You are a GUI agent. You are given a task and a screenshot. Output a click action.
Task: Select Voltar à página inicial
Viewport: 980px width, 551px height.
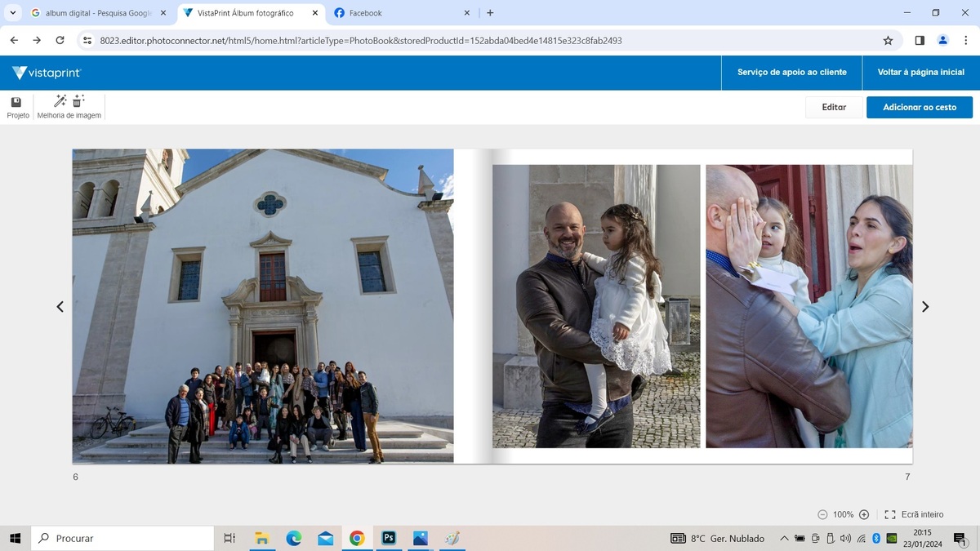click(920, 72)
